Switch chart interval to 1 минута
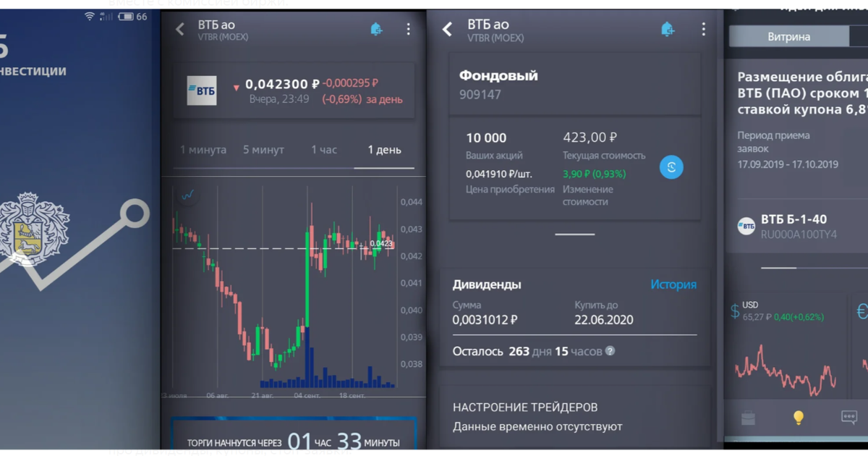Image resolution: width=868 pixels, height=456 pixels. (203, 150)
